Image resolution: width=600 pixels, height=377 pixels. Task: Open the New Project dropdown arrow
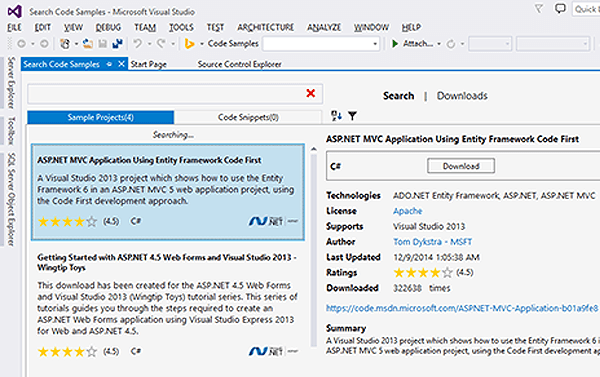76,44
